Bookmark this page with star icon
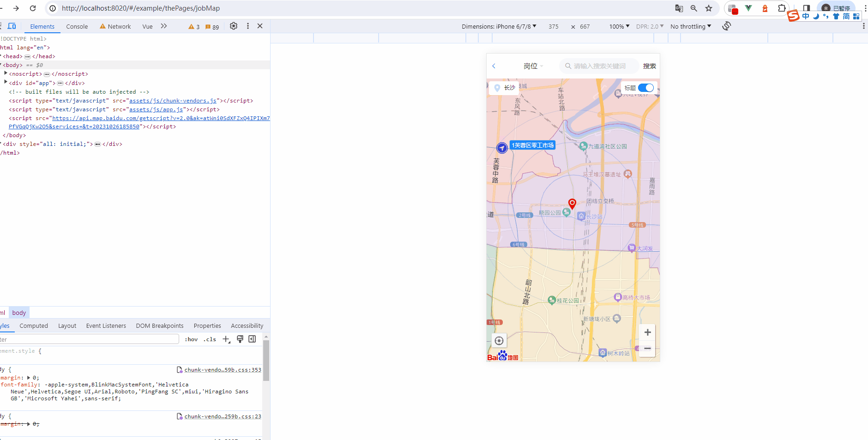 point(709,8)
